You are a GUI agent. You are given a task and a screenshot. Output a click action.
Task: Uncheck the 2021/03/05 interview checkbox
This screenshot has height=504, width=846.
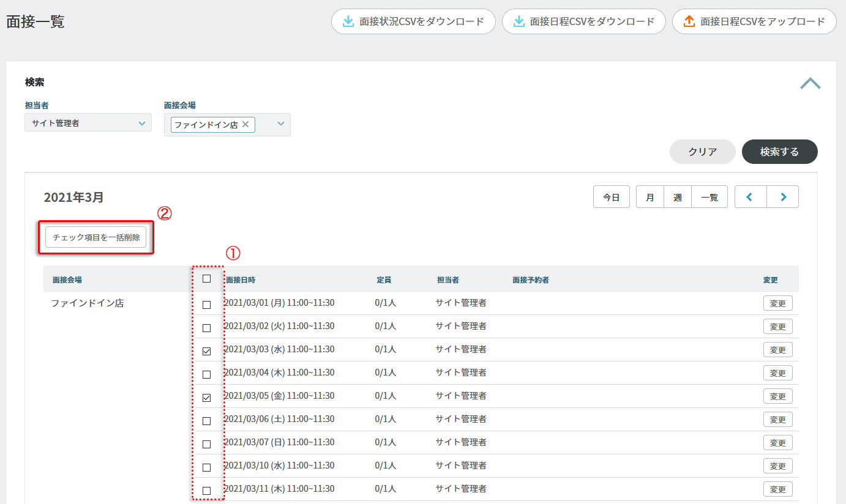pyautogui.click(x=206, y=398)
